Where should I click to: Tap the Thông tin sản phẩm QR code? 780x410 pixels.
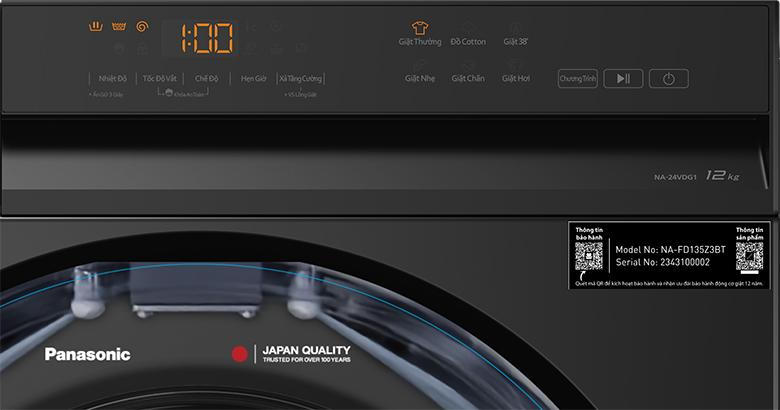pos(749,256)
